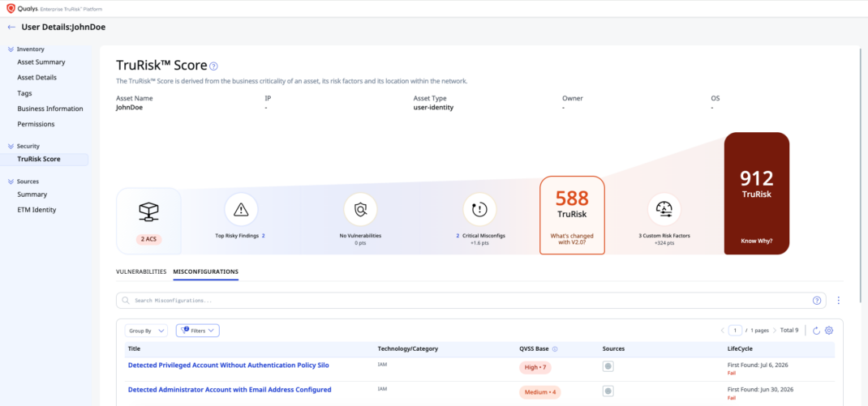This screenshot has width=868, height=406.
Task: Open Sources Summary in sidebar
Action: [32, 194]
